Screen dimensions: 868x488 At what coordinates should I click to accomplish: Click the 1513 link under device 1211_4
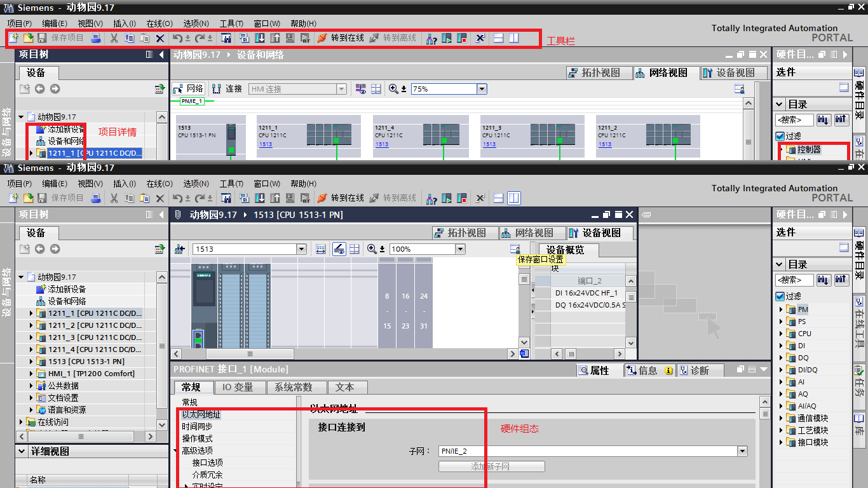coord(381,144)
